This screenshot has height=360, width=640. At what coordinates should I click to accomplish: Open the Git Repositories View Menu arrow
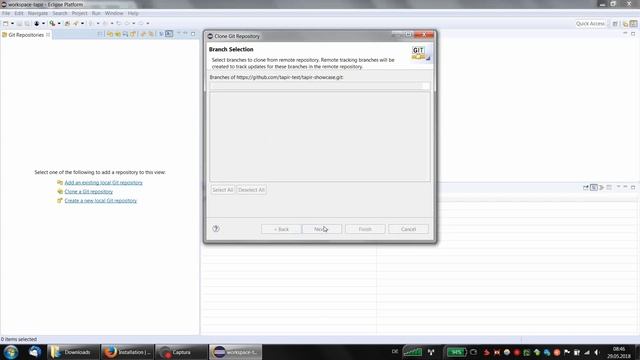point(178,34)
